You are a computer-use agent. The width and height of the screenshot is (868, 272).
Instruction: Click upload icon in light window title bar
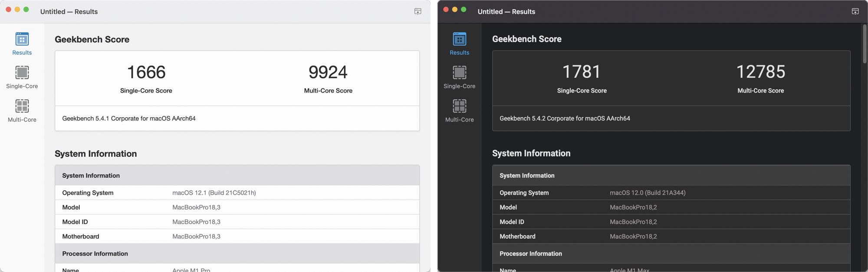click(x=418, y=11)
